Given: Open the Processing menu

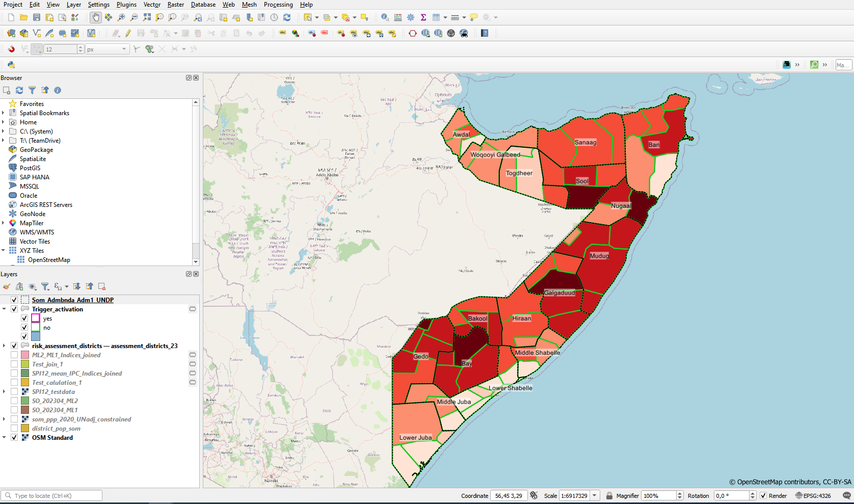Looking at the screenshot, I should (x=278, y=5).
